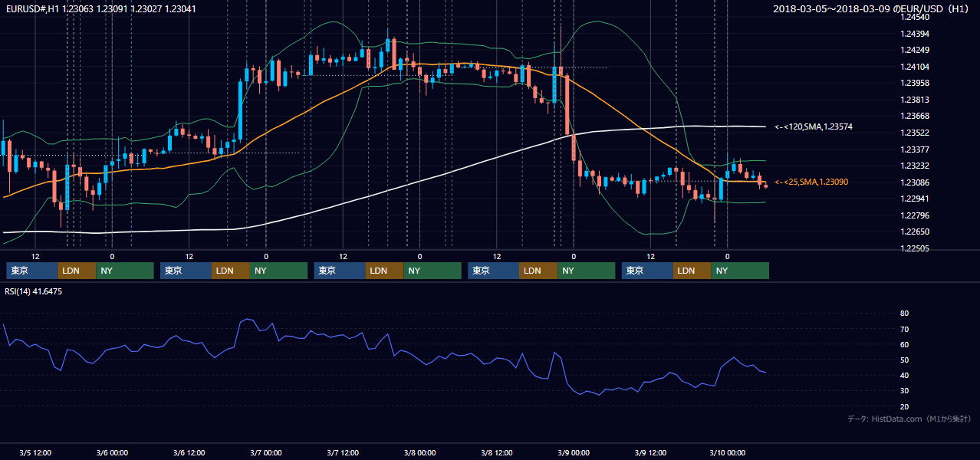980x460 pixels.
Task: Click the LDN session box for 3/8
Action: 539,271
